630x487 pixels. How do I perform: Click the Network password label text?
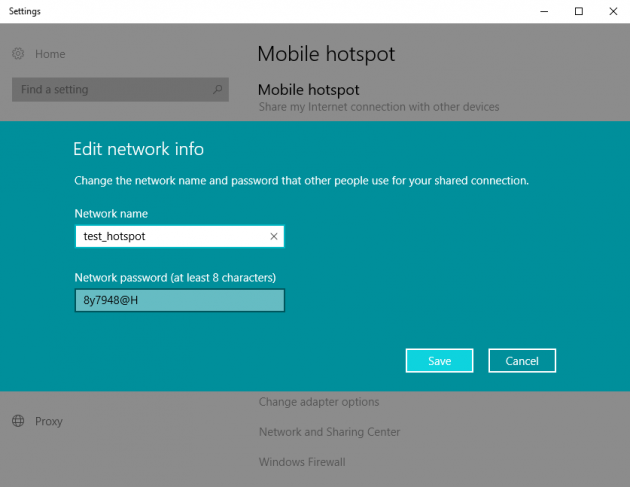tap(175, 278)
